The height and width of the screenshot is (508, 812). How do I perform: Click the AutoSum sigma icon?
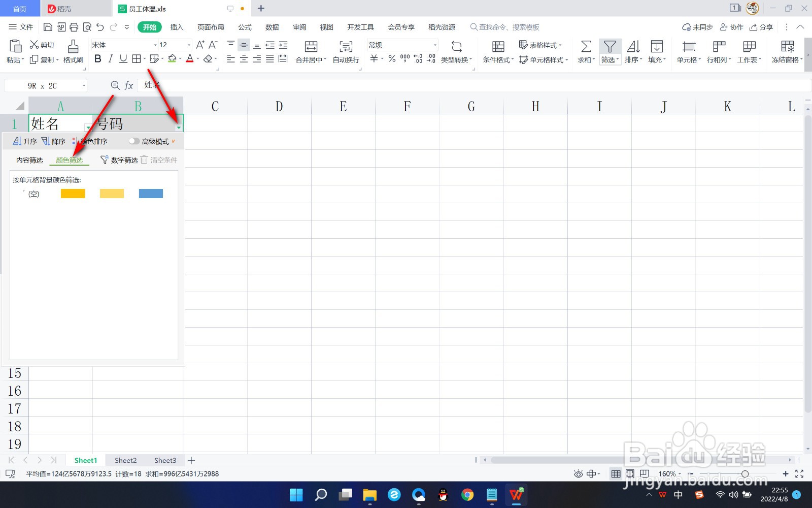point(586,47)
